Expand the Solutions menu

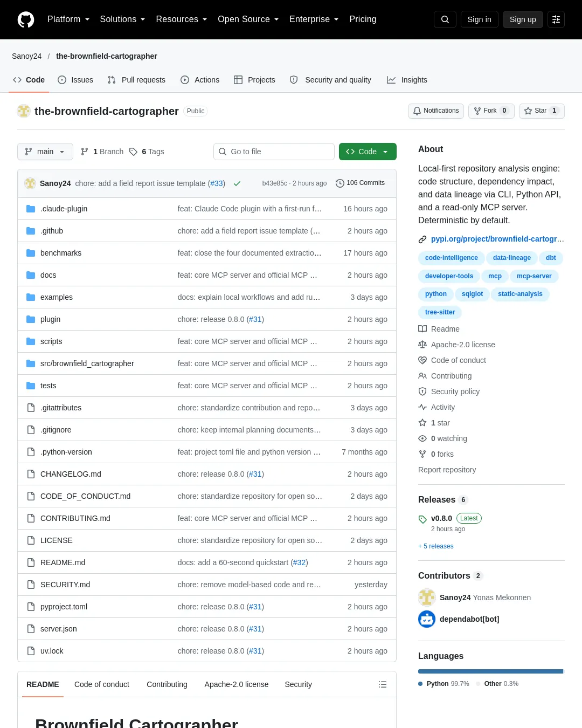tap(122, 19)
